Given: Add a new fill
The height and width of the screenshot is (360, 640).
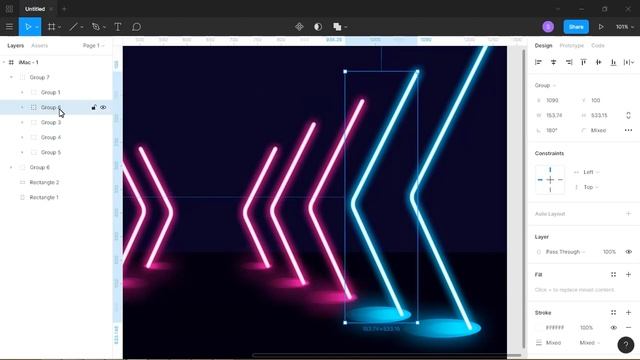Looking at the screenshot, I should pos(629,275).
